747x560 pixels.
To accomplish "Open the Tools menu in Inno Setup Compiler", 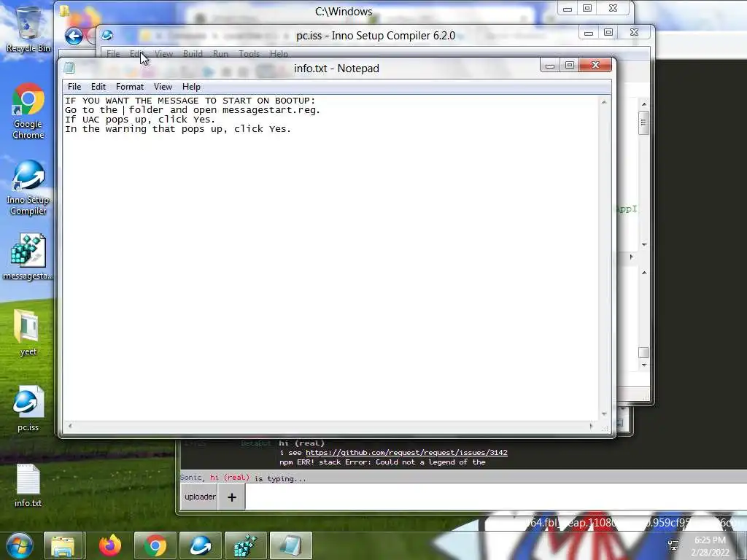I will 249,54.
